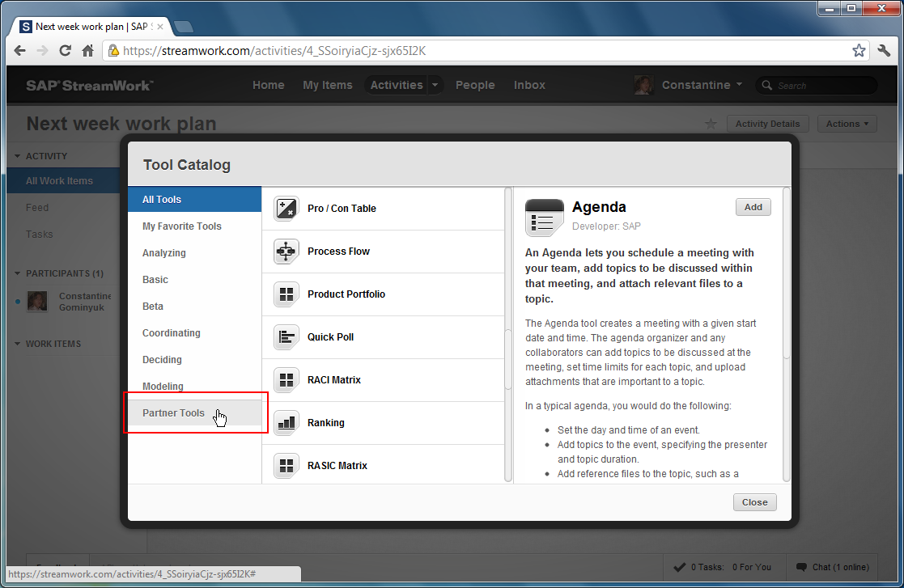Click the Agenda tool icon in the details pane
Viewport: 904px width, 588px height.
click(544, 218)
